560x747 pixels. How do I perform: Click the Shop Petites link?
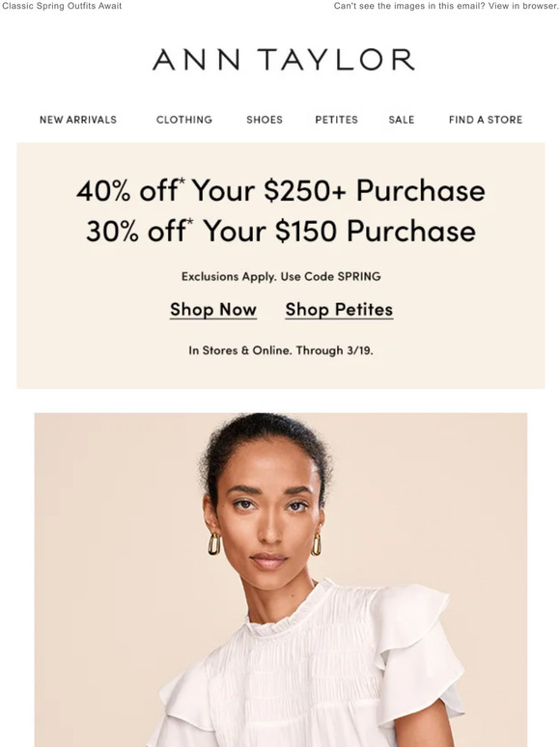tap(339, 310)
